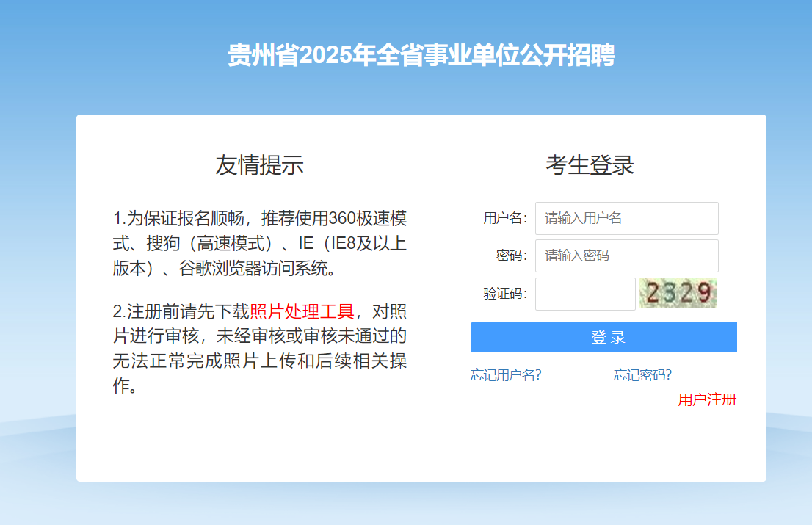
Task: Click the 友情提示 heading
Action: coord(259,165)
